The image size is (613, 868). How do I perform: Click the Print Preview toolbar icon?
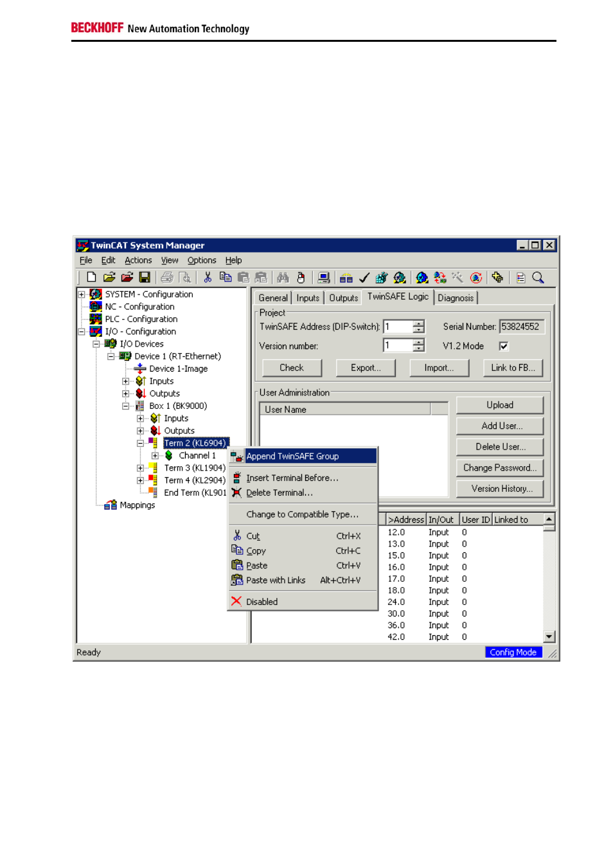point(185,278)
